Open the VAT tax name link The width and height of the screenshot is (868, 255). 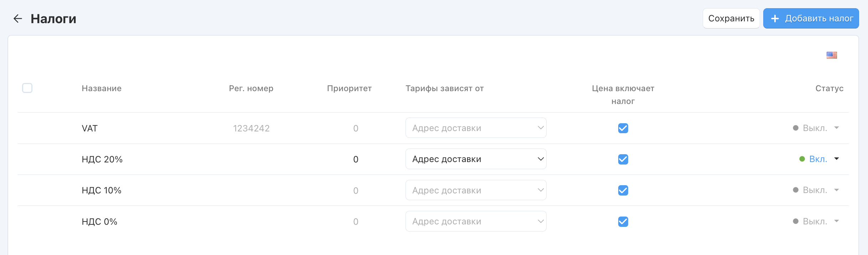(x=89, y=129)
